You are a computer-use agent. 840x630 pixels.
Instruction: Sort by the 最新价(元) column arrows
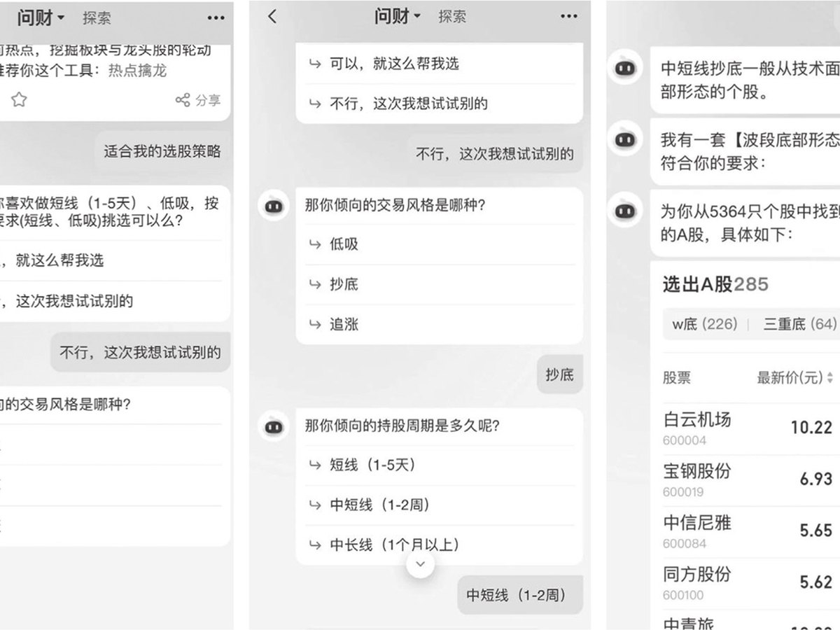click(830, 378)
